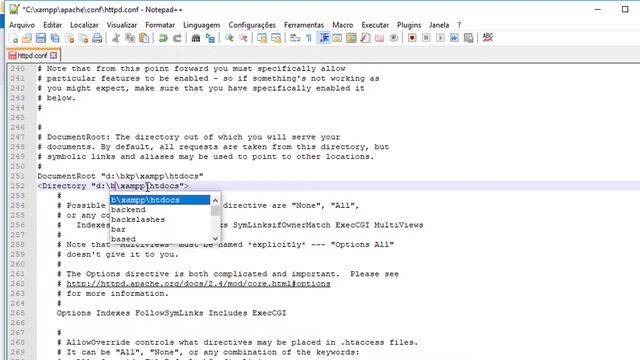The image size is (640, 360).
Task: Click line number 265 in margin
Action: [x=18, y=313]
